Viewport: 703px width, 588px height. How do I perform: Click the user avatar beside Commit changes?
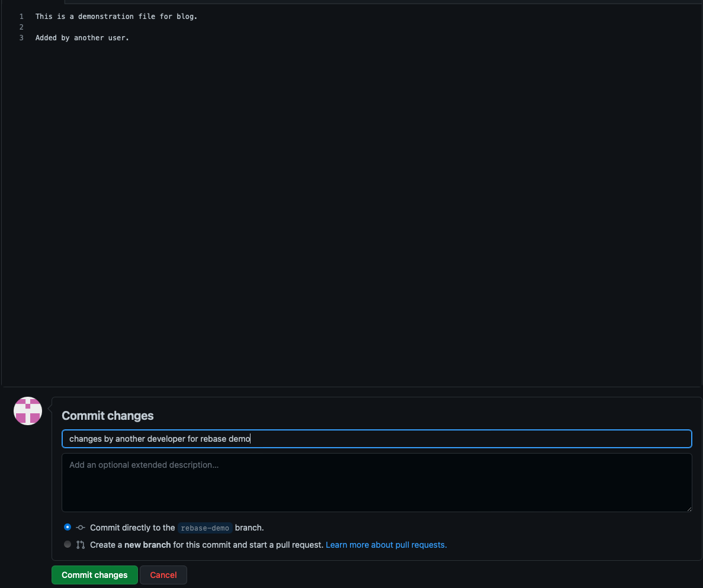(x=28, y=411)
